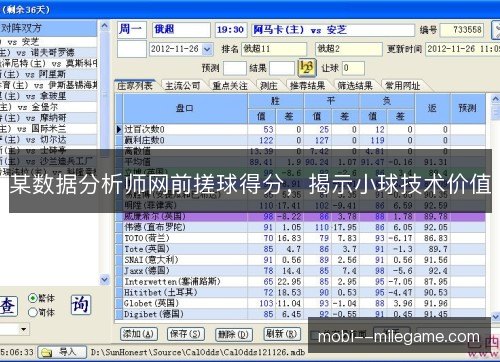Viewport: 500px width, 362px height.
Task: Open the 重点关注 tab
Action: point(230,86)
